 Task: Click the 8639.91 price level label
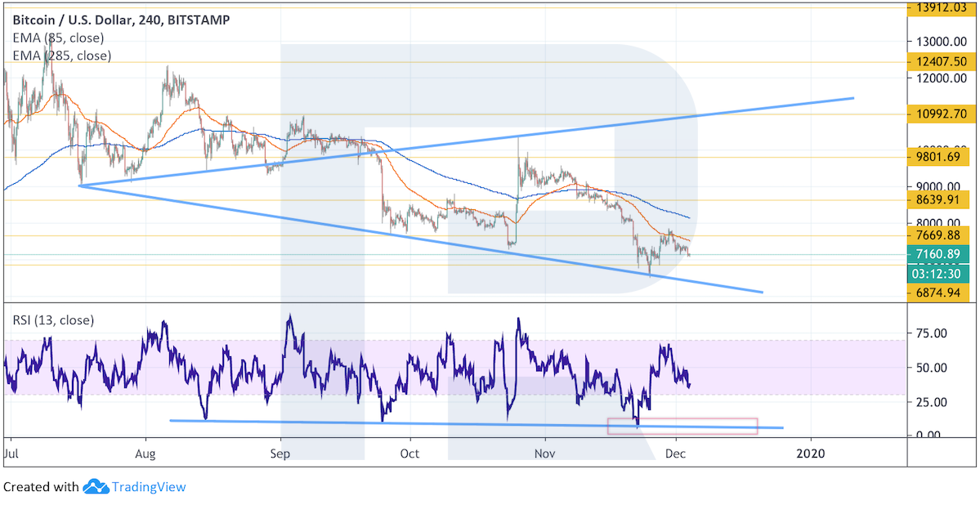941,199
